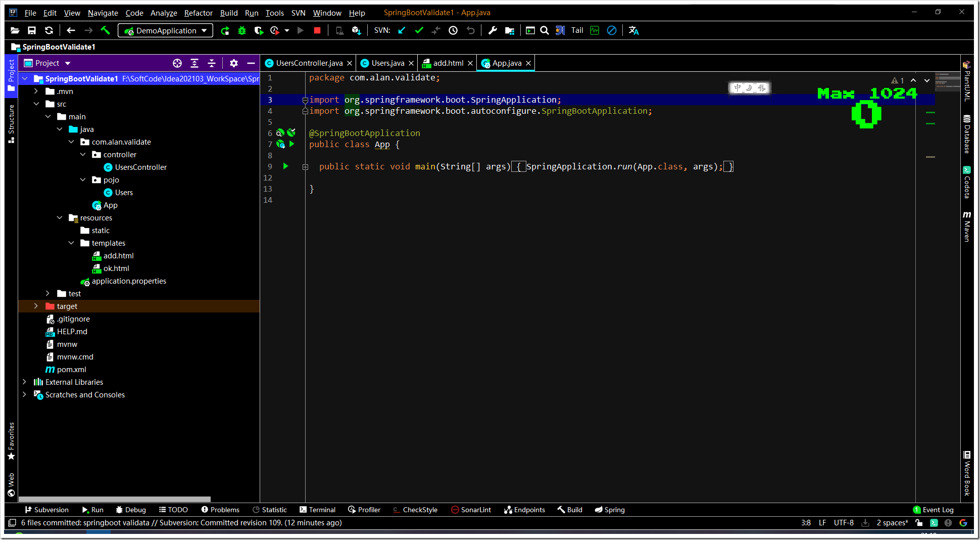Open the Show History clock icon
Viewport: 980px width, 540px height.
[x=453, y=30]
